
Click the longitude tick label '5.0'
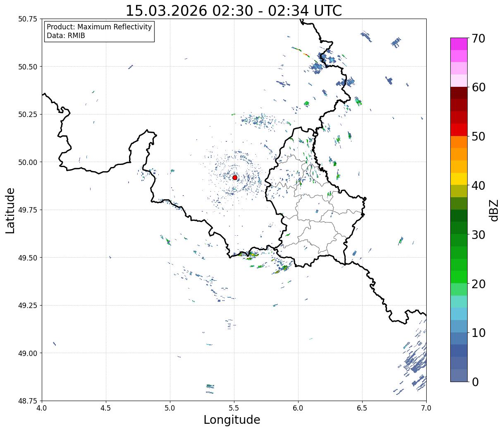point(170,408)
